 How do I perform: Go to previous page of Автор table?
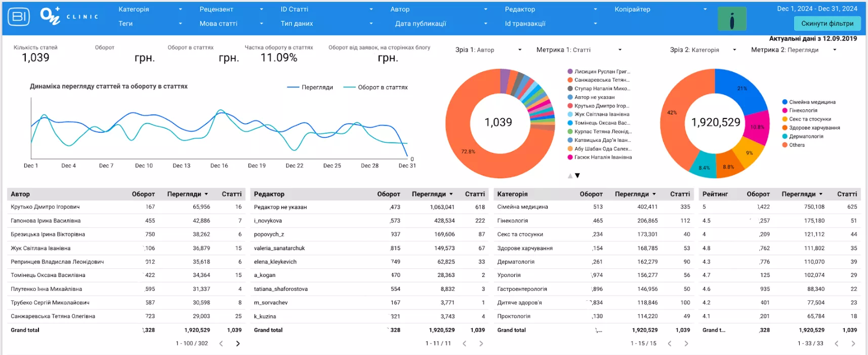(221, 343)
